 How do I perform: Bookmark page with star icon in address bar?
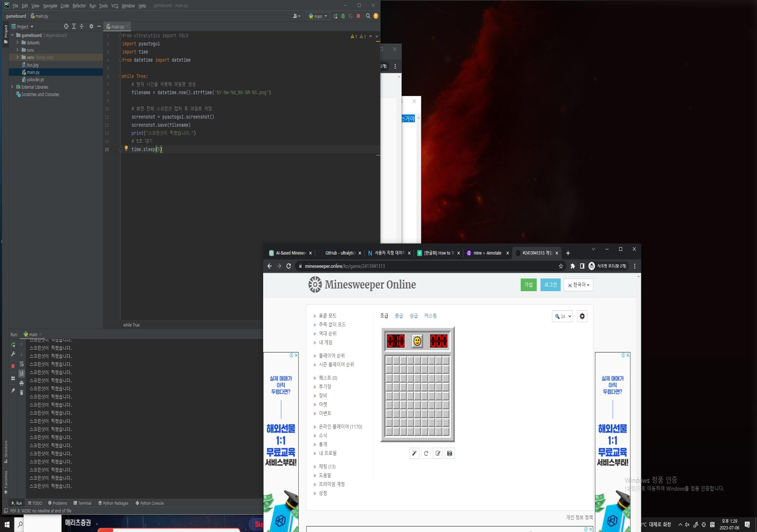561,266
